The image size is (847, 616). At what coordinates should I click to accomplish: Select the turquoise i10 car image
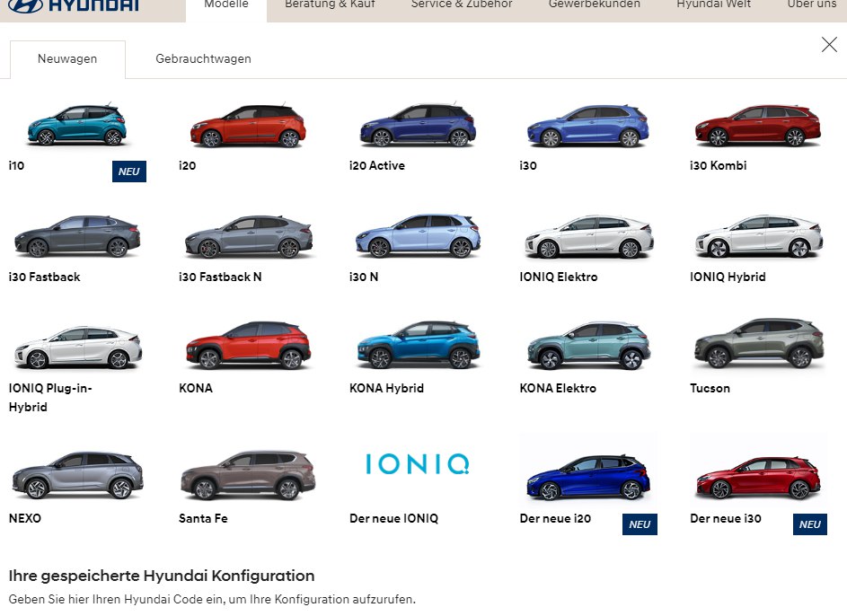(77, 125)
